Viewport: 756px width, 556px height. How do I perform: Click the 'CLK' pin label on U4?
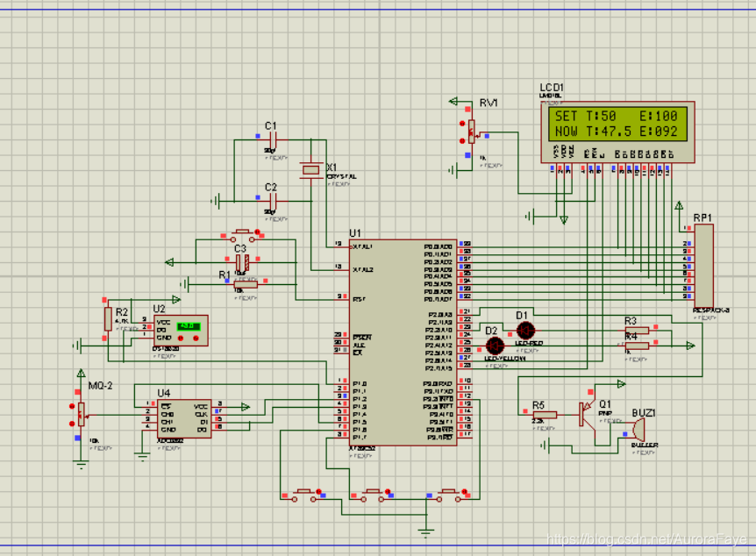pos(201,414)
